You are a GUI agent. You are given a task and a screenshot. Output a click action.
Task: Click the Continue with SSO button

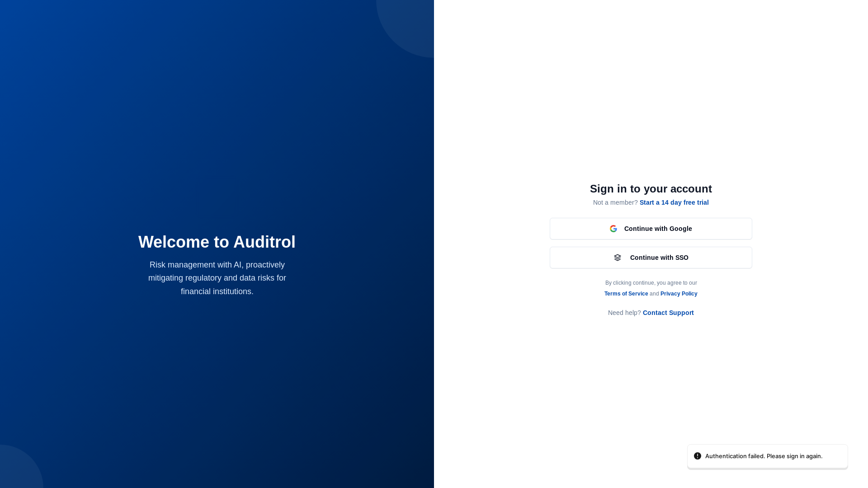[x=651, y=258]
